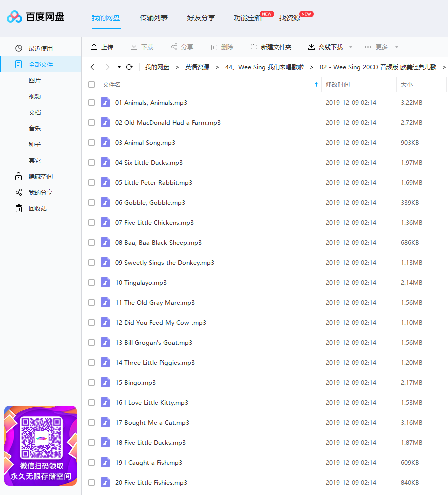Go to 英语资源 in breadcrumb path
The height and width of the screenshot is (495, 448).
click(x=197, y=67)
